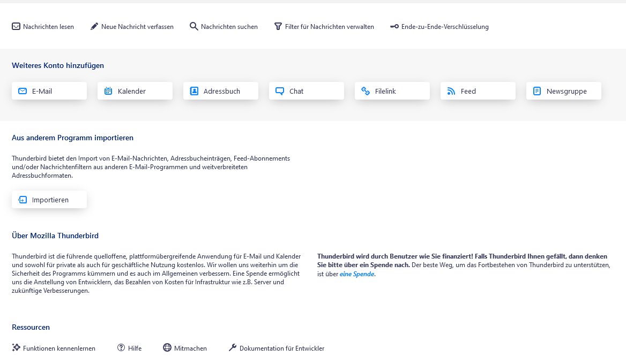626x364 pixels.
Task: Click the calendar icon on Kalender card
Action: 108,91
